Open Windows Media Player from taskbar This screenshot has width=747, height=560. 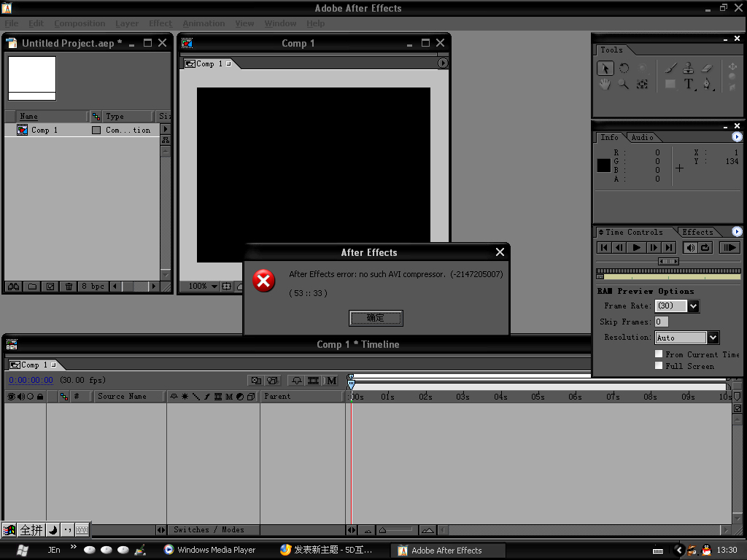[209, 550]
